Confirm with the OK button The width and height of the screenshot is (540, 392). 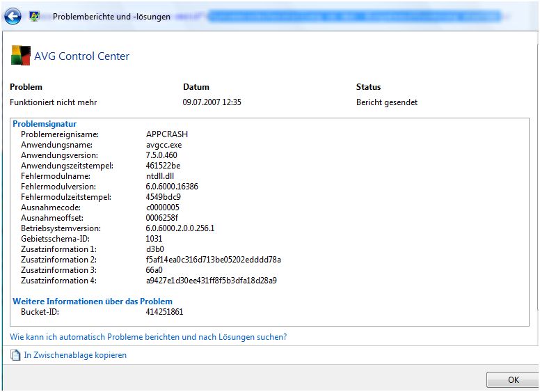click(x=513, y=380)
